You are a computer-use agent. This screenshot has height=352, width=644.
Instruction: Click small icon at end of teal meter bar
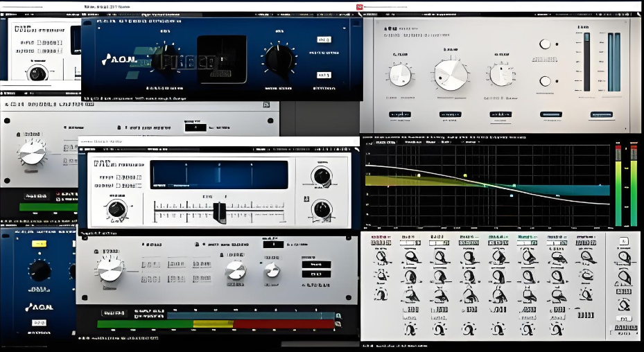338,316
